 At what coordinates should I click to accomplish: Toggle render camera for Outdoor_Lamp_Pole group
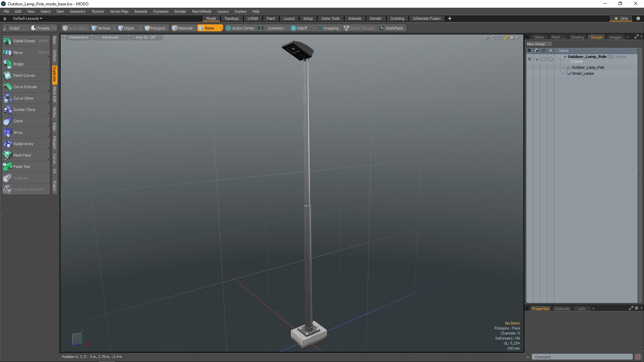coord(536,59)
